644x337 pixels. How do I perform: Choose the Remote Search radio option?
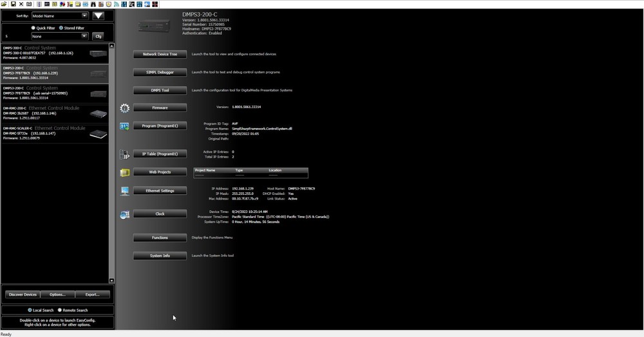click(x=59, y=310)
